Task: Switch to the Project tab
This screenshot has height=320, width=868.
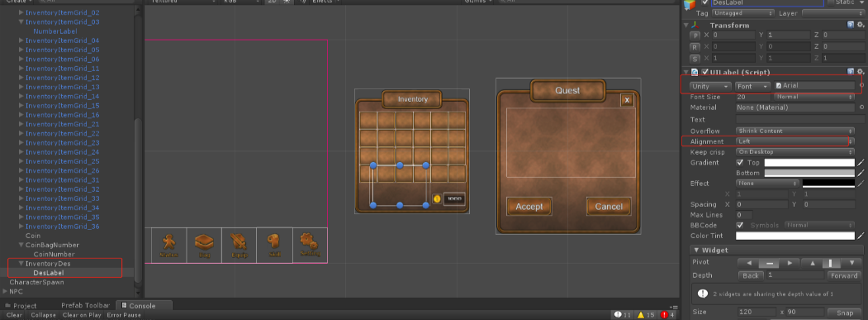Action: (21, 306)
